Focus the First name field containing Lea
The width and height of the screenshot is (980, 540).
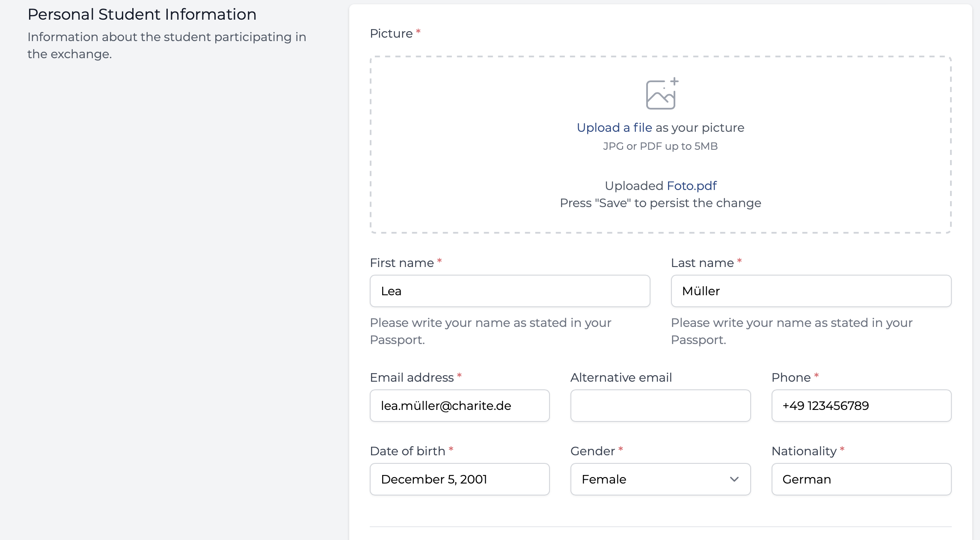(510, 291)
